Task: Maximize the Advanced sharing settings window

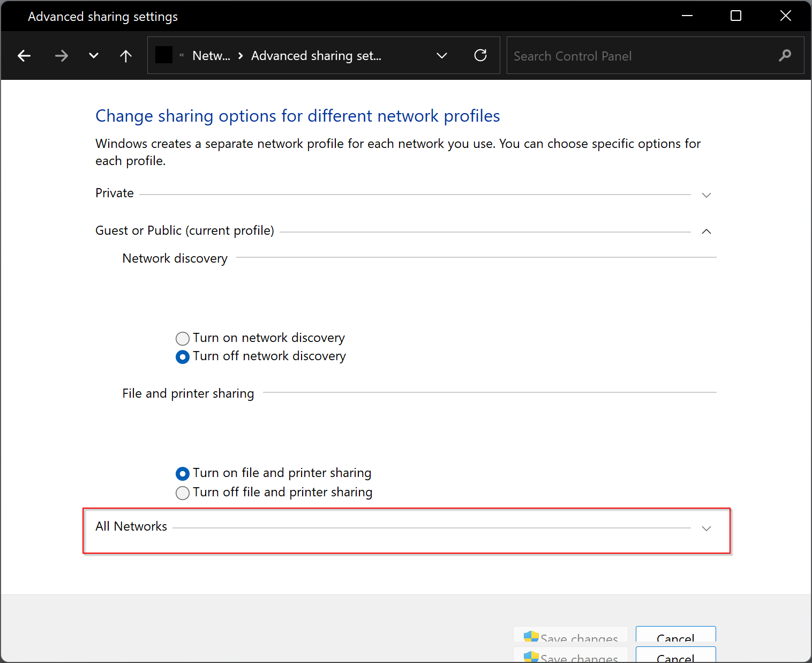Action: pyautogui.click(x=736, y=16)
